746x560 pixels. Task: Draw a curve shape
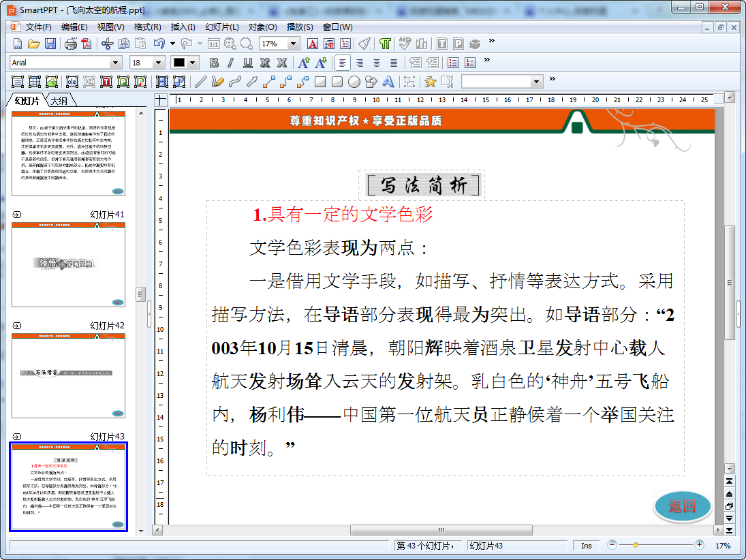234,82
